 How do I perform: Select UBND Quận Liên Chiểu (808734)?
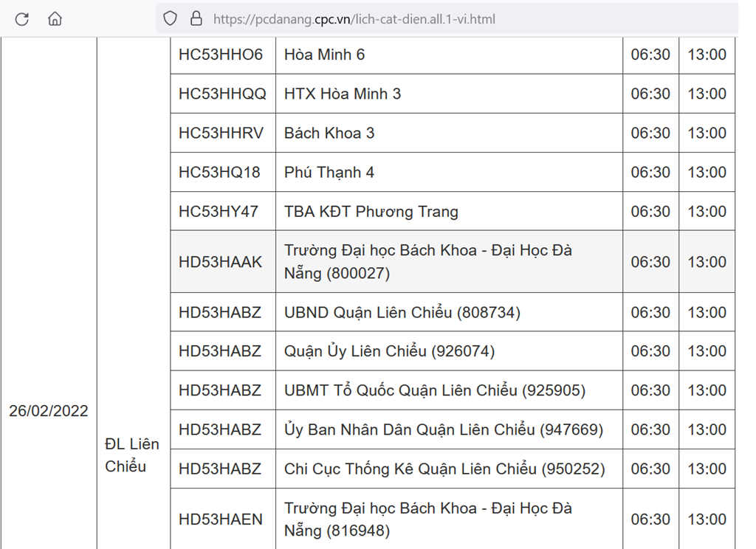click(x=402, y=312)
